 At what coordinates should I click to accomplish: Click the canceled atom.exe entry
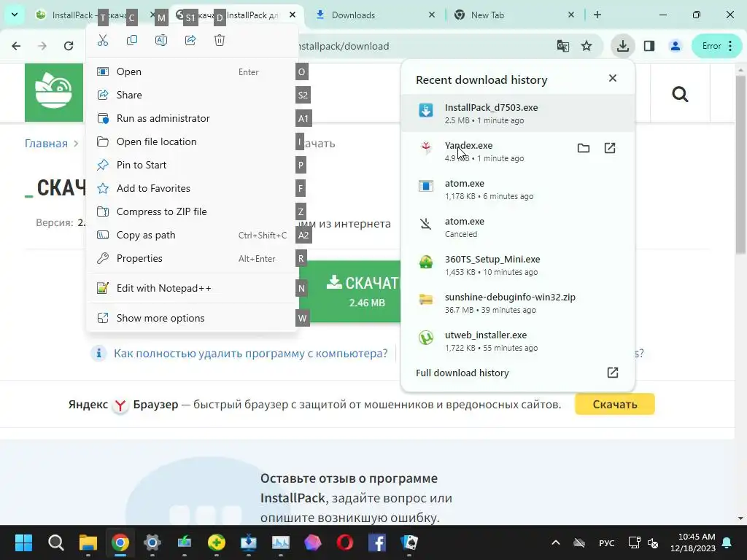(518, 227)
